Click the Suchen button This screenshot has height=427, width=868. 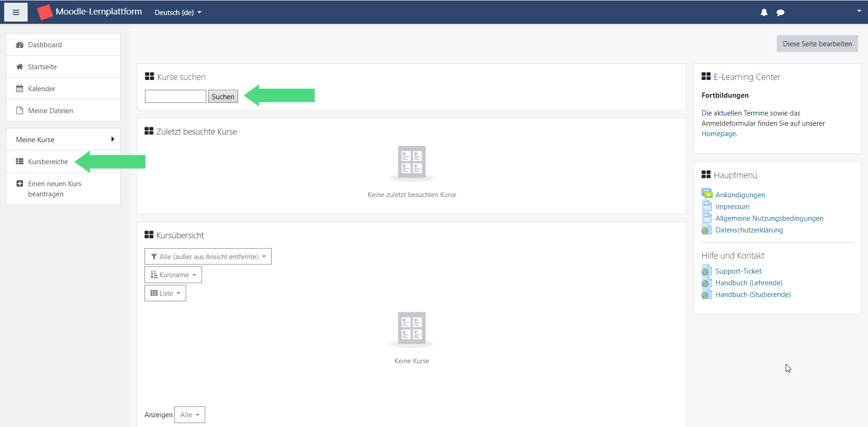[x=223, y=96]
